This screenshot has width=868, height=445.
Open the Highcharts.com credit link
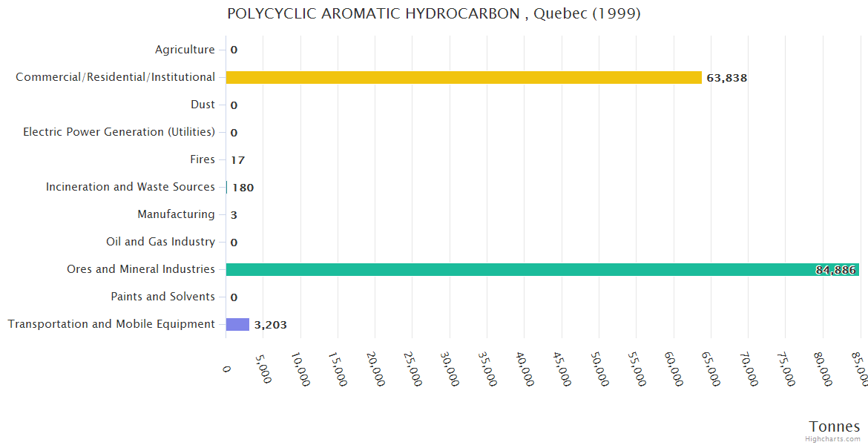[832, 439]
